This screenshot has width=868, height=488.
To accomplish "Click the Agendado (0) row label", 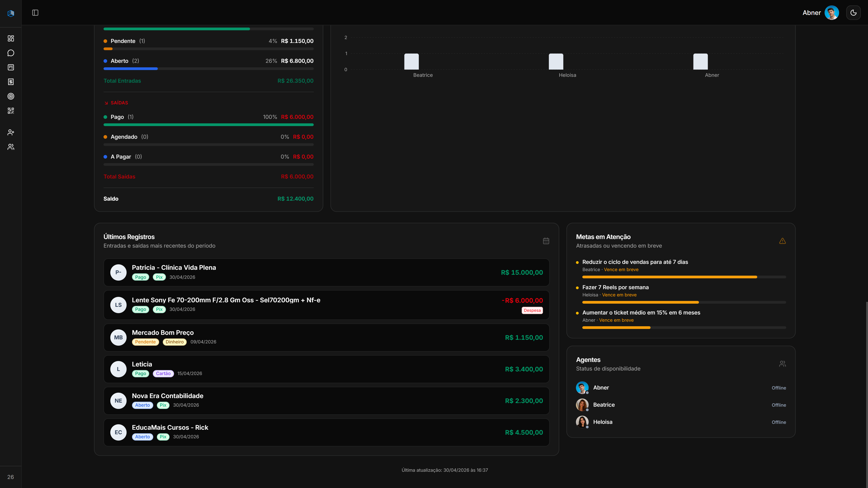I will pos(129,137).
